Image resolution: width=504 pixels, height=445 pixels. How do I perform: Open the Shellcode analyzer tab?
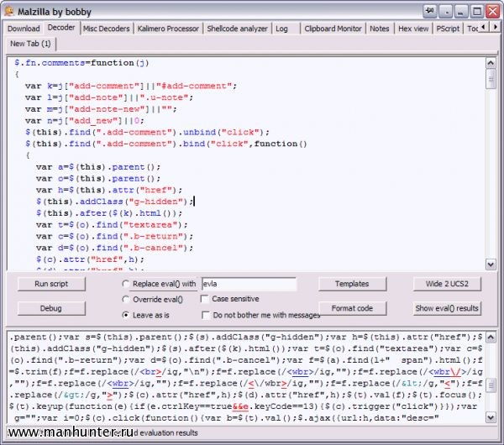tap(236, 29)
